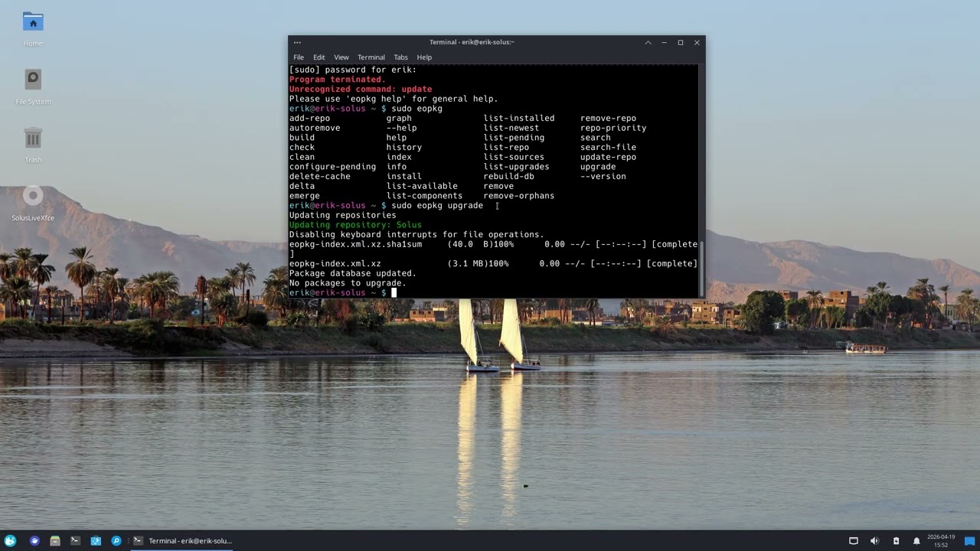Click the battery power manager icon
This screenshot has height=551, width=980.
(896, 540)
